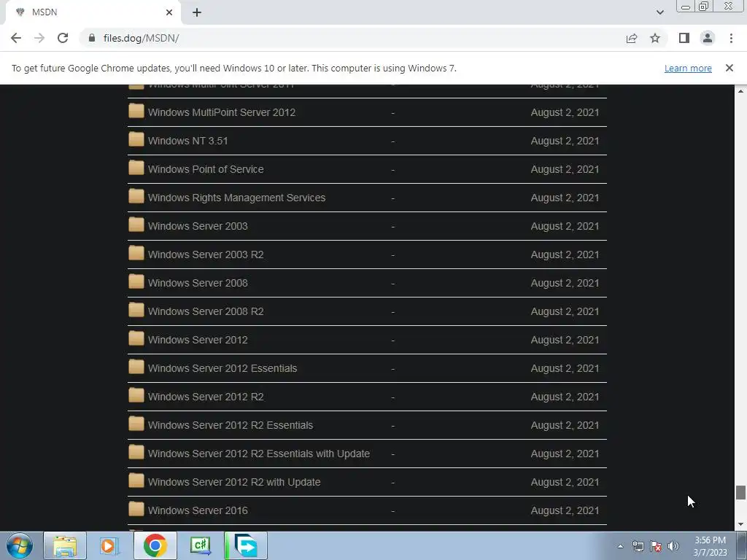Screen dimensions: 747x560
Task: Open Action Center flag in tray
Action: 656,546
